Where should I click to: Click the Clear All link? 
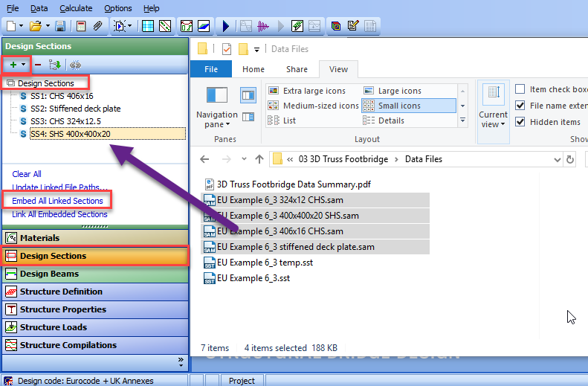coord(27,174)
